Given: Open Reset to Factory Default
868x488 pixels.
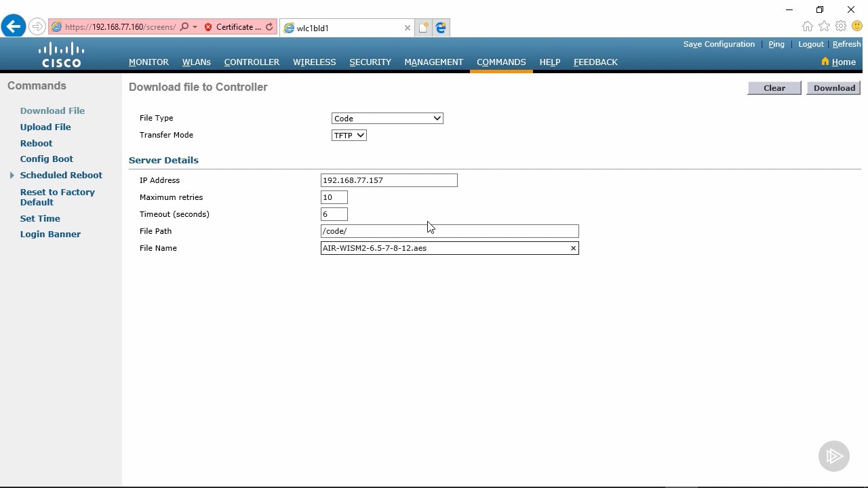Looking at the screenshot, I should (58, 197).
